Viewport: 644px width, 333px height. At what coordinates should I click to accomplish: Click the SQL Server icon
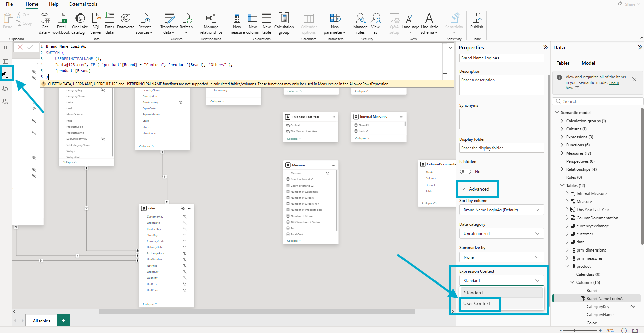click(96, 24)
